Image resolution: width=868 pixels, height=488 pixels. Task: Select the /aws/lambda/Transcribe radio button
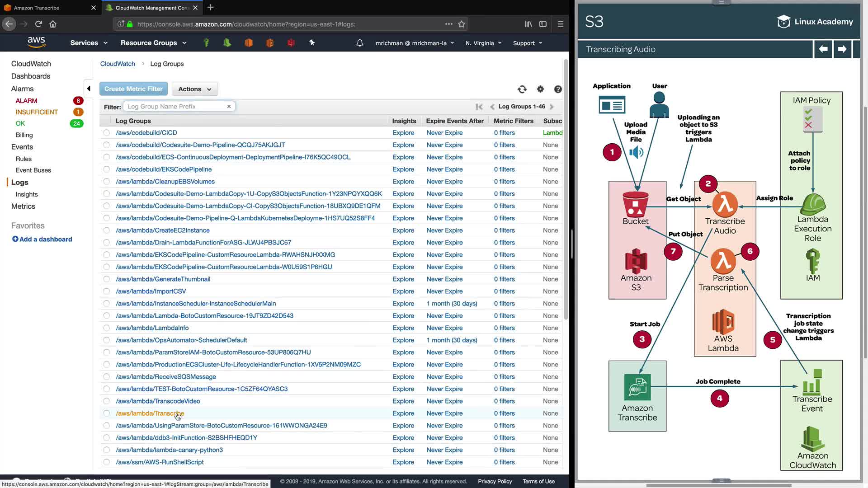click(x=106, y=413)
